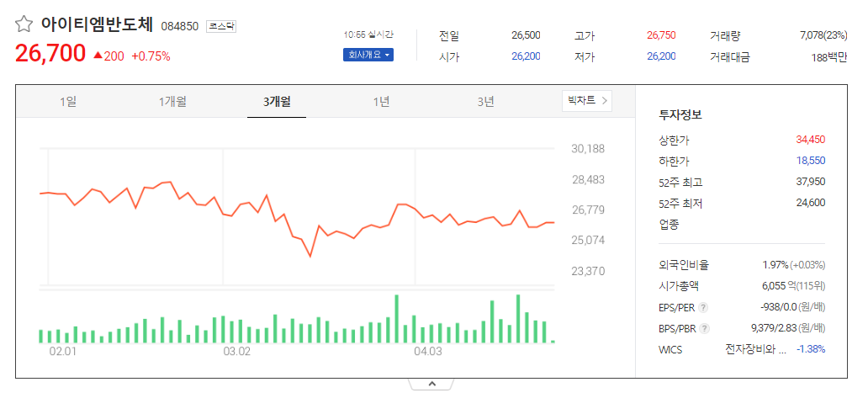868x398 pixels.
Task: Switch to the 1일 chart tab
Action: click(x=68, y=102)
